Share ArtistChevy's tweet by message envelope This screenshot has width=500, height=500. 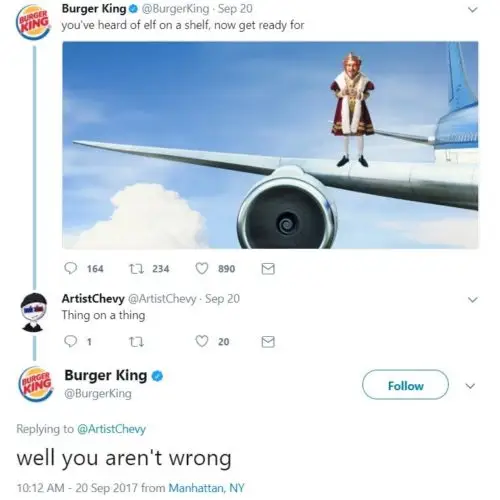(x=268, y=342)
